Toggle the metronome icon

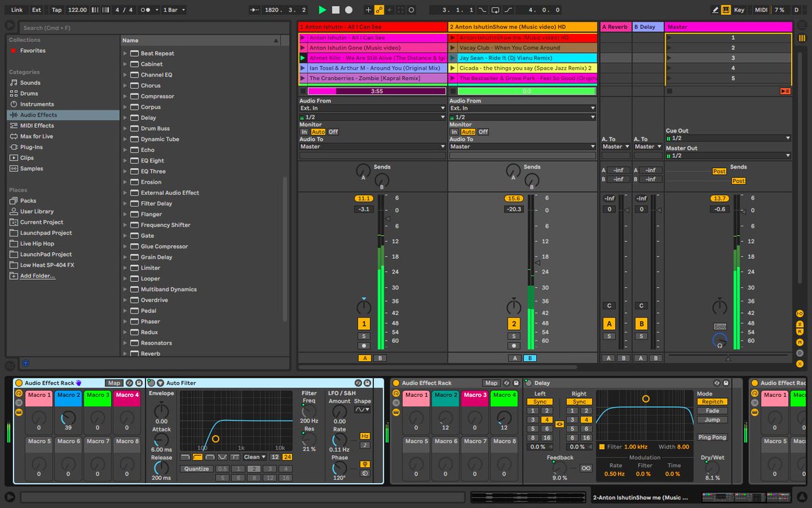[x=147, y=10]
